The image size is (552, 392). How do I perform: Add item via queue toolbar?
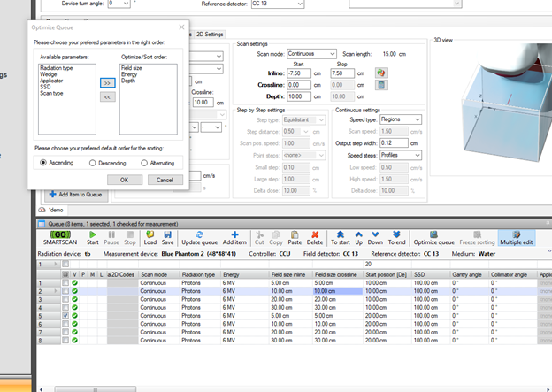point(234,238)
